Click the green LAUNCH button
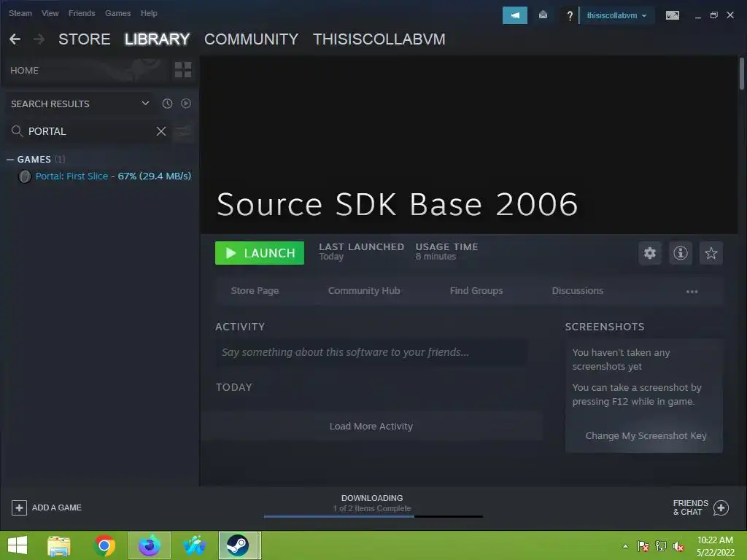747x560 pixels. [260, 253]
